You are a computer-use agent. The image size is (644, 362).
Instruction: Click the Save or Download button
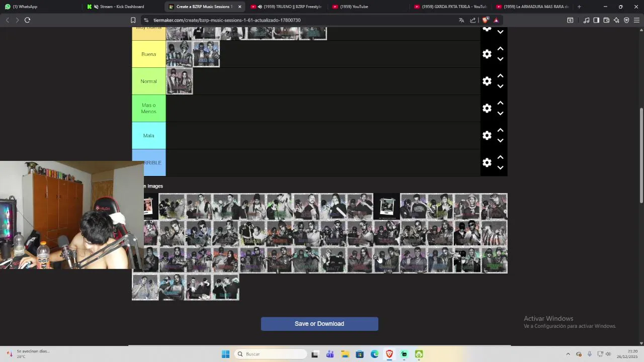[319, 324]
